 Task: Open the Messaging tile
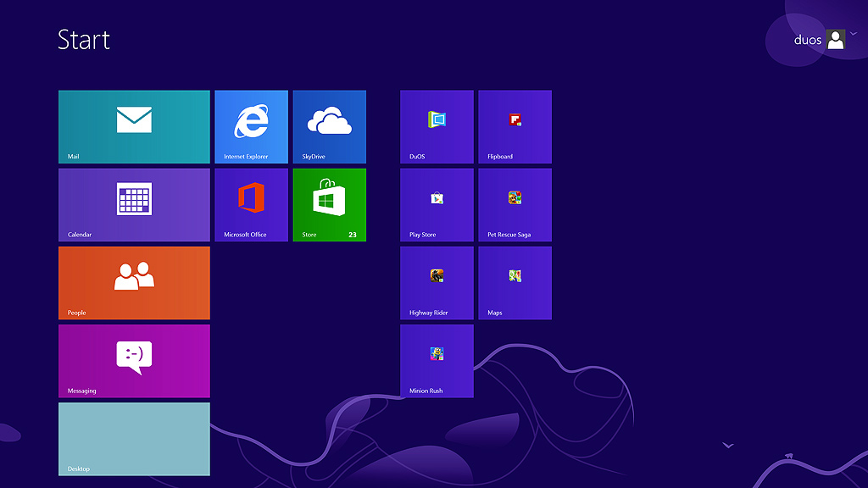coord(134,361)
